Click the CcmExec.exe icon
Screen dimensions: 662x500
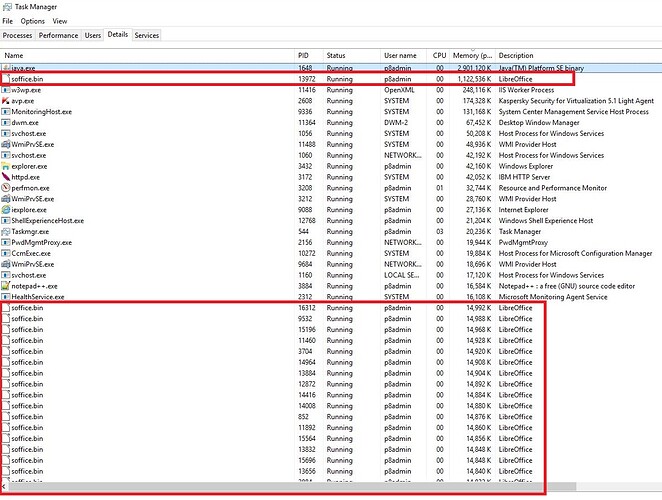pos(5,253)
